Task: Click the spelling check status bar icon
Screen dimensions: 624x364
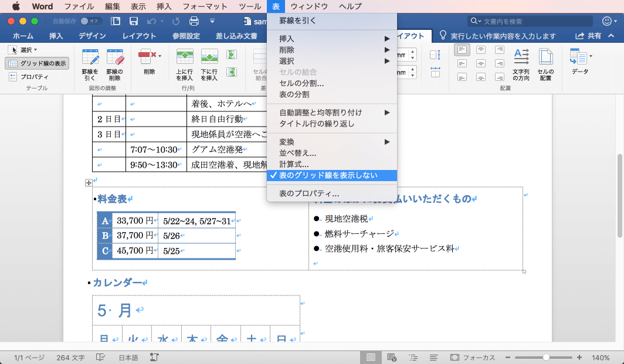Action: [x=101, y=357]
